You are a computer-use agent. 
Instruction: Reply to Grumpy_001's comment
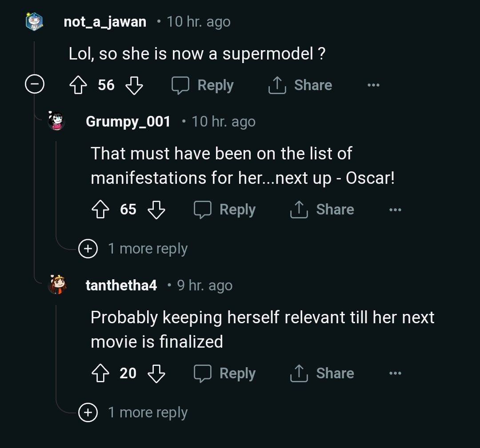pyautogui.click(x=225, y=210)
